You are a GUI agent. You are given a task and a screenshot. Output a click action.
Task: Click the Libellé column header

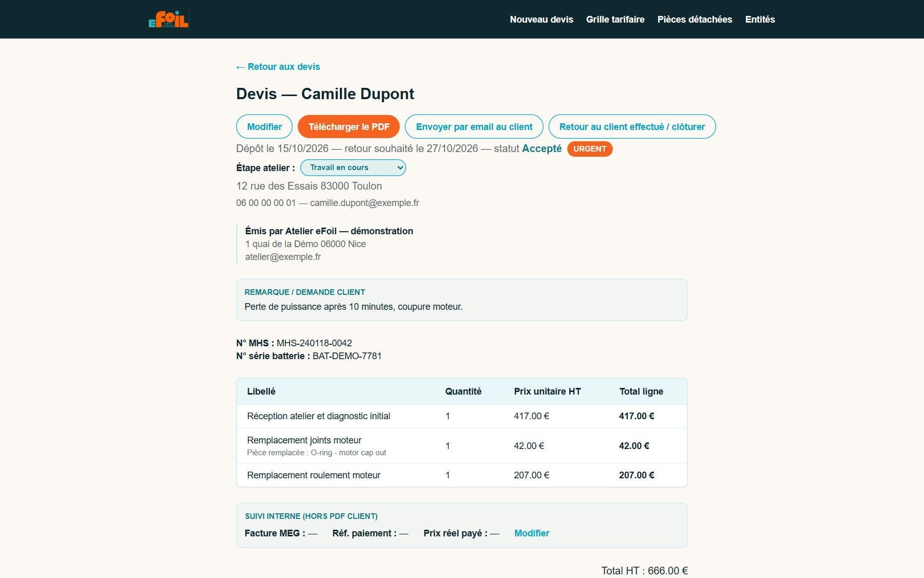tap(261, 391)
